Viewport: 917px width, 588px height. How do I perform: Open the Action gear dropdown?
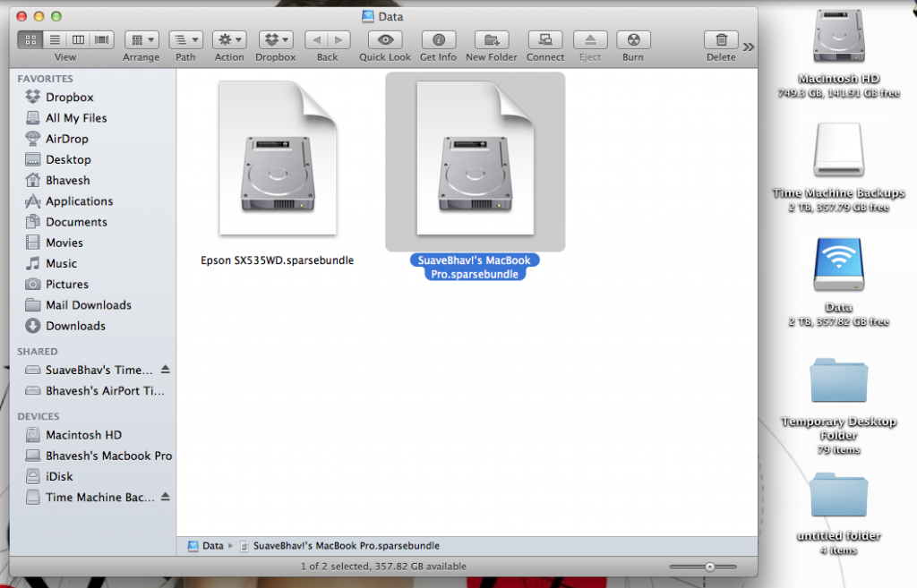pos(229,40)
